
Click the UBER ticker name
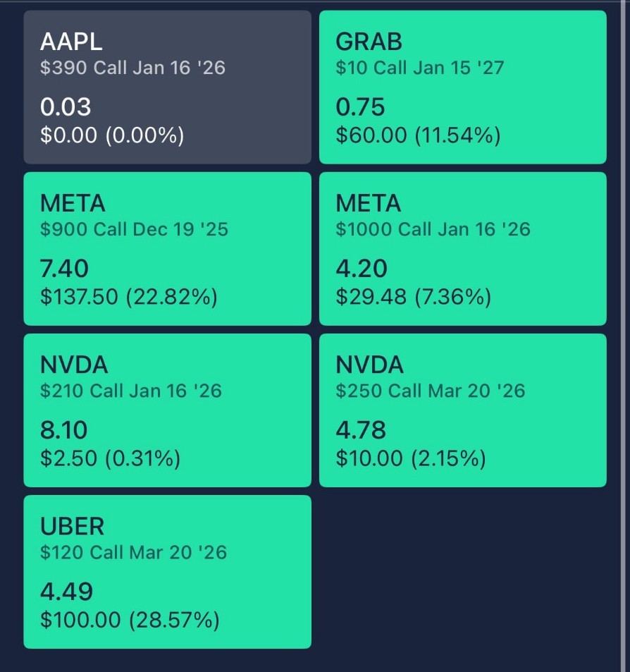[73, 526]
